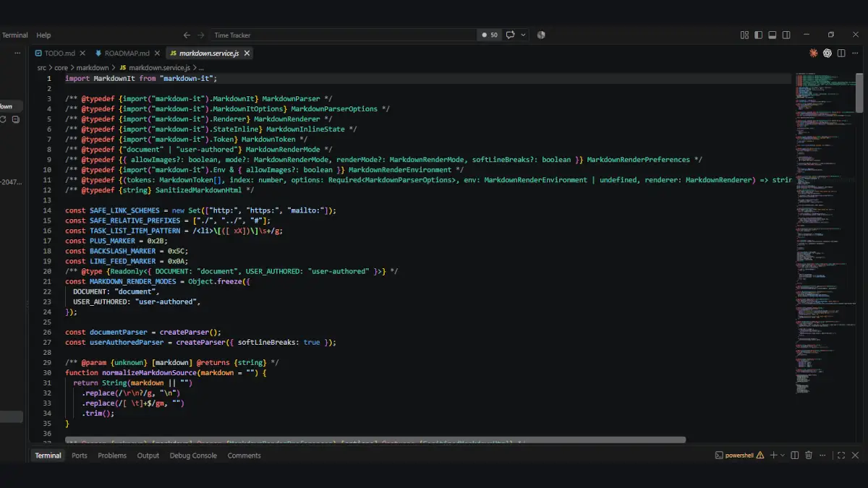Click line number 30 in gutter
Screen dimensions: 868x488
(x=47, y=372)
